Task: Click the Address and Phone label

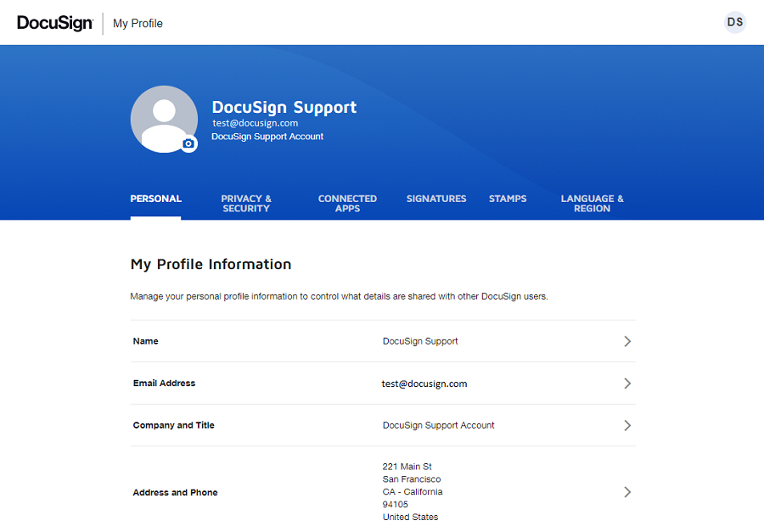Action: coord(176,492)
